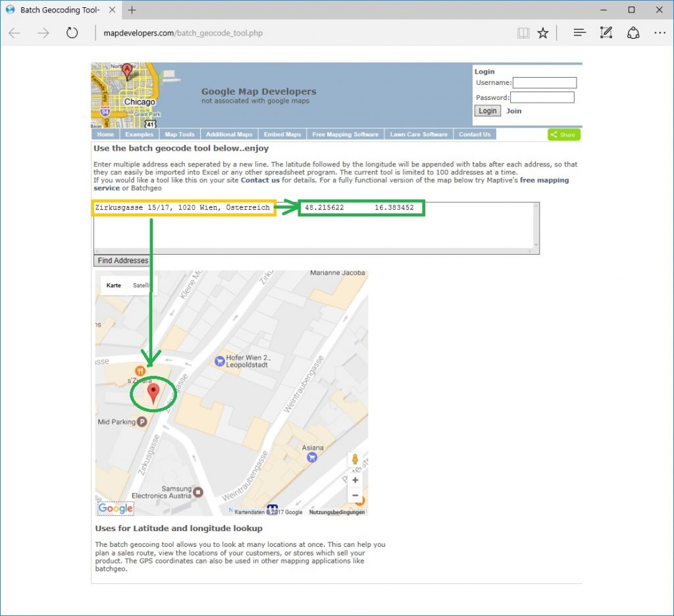Click inside the Username field
674x616 pixels.
point(544,82)
